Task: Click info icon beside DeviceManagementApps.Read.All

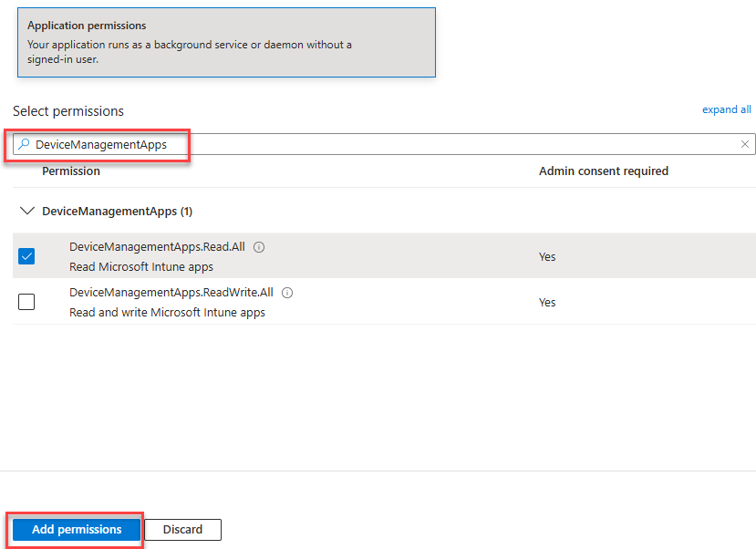Action: click(x=259, y=247)
